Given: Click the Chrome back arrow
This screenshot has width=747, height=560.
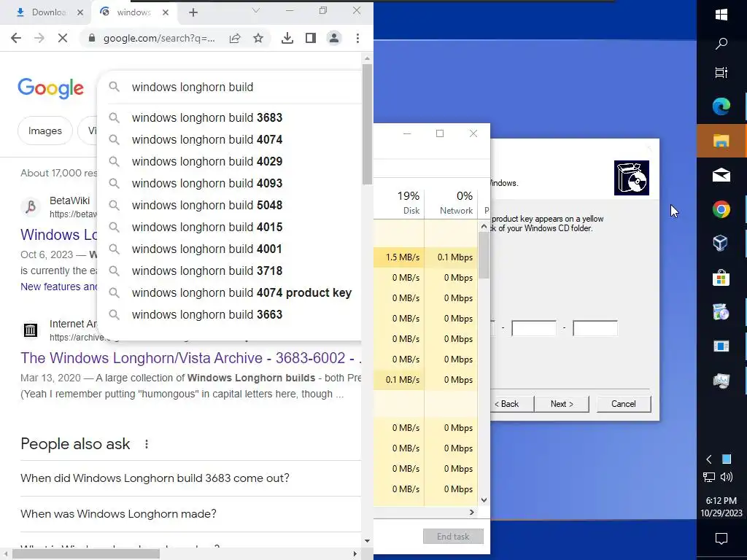Looking at the screenshot, I should (x=16, y=38).
